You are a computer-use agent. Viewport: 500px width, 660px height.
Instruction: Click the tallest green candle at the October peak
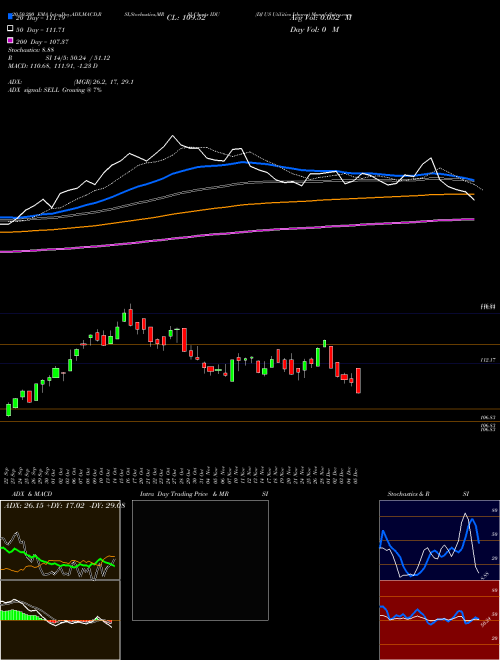point(124,316)
